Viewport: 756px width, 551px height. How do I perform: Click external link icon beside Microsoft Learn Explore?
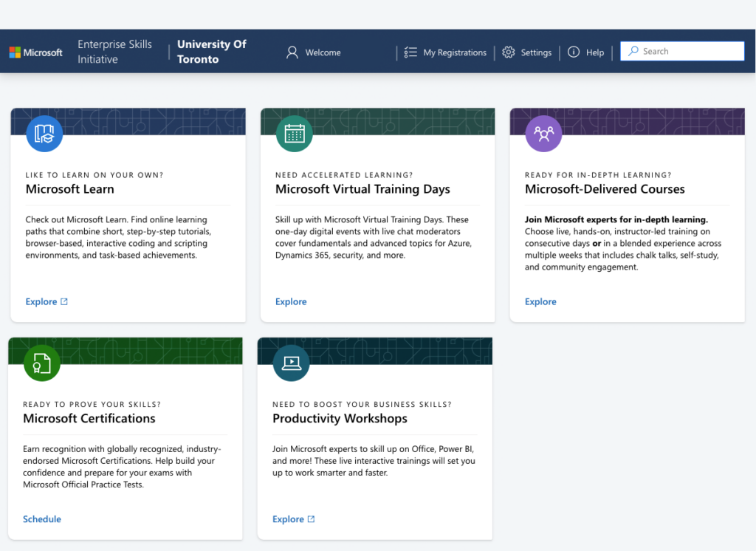64,301
